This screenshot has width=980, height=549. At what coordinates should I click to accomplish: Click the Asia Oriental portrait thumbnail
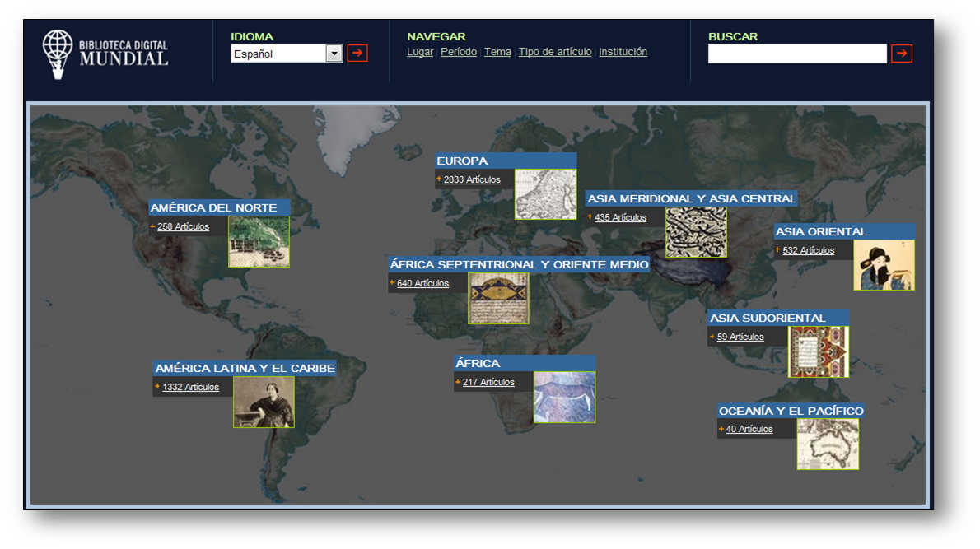pos(884,265)
